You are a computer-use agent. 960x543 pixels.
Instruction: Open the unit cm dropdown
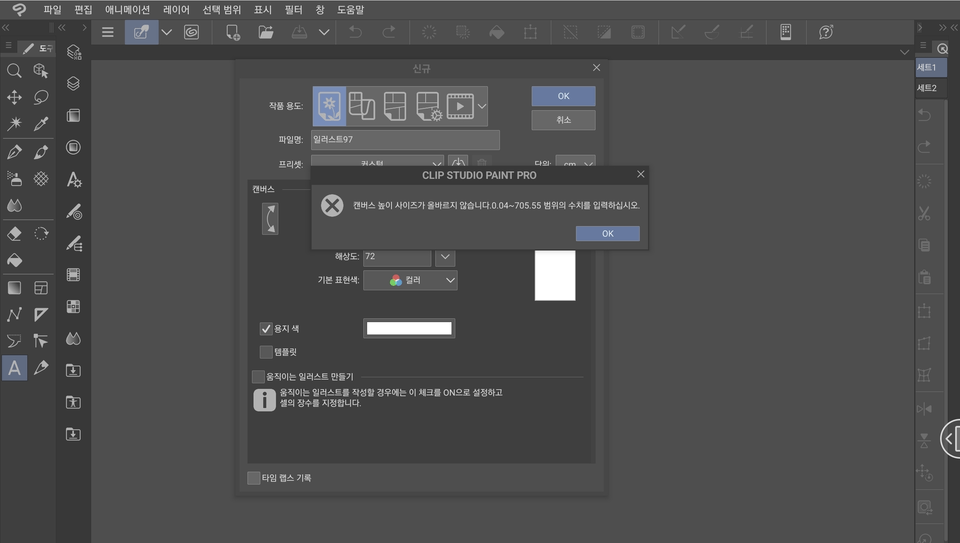pyautogui.click(x=576, y=163)
